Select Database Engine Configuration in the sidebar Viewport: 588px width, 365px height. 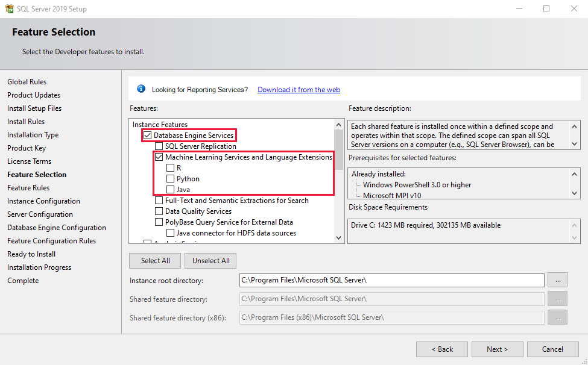56,227
